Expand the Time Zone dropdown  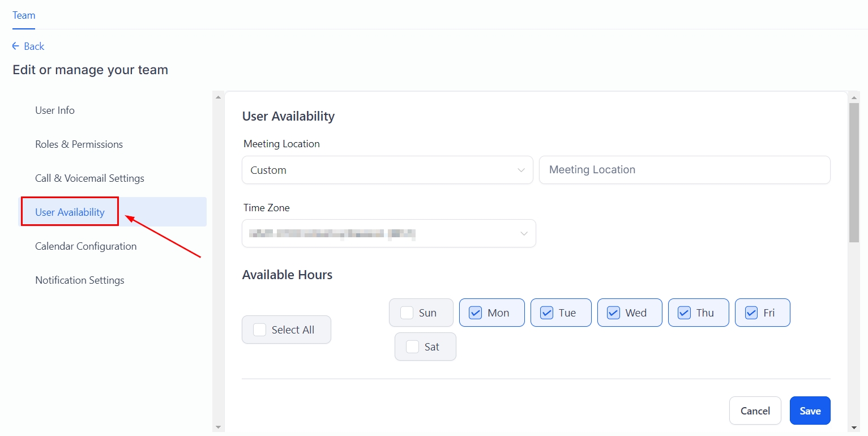pyautogui.click(x=388, y=234)
